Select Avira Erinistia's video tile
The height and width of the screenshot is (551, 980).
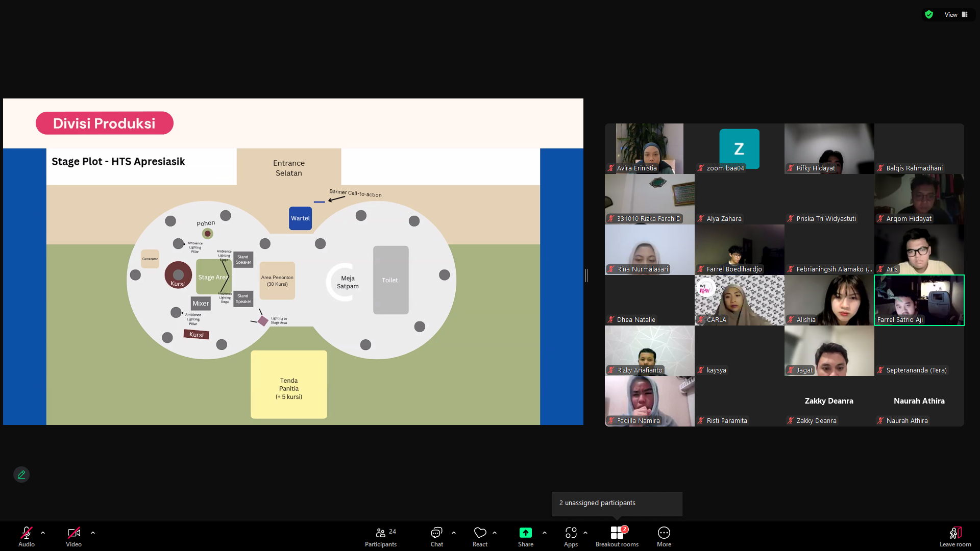650,148
